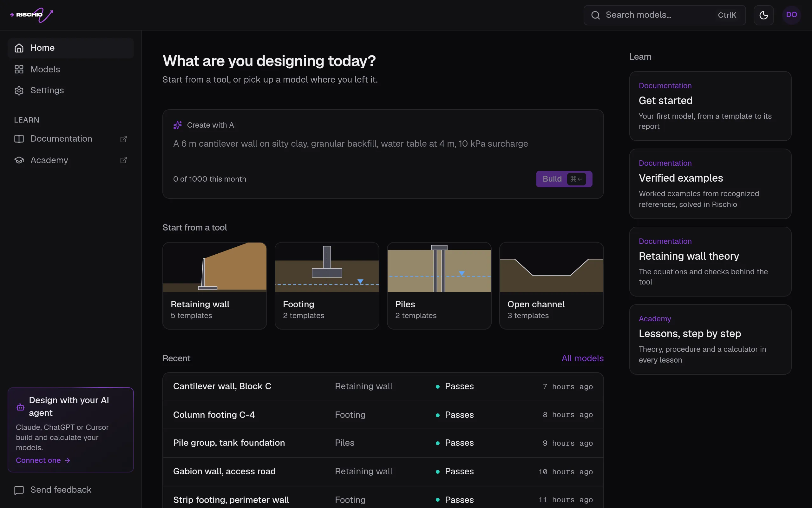Viewport: 812px width, 508px height.
Task: Open the Get started documentation card
Action: click(710, 106)
